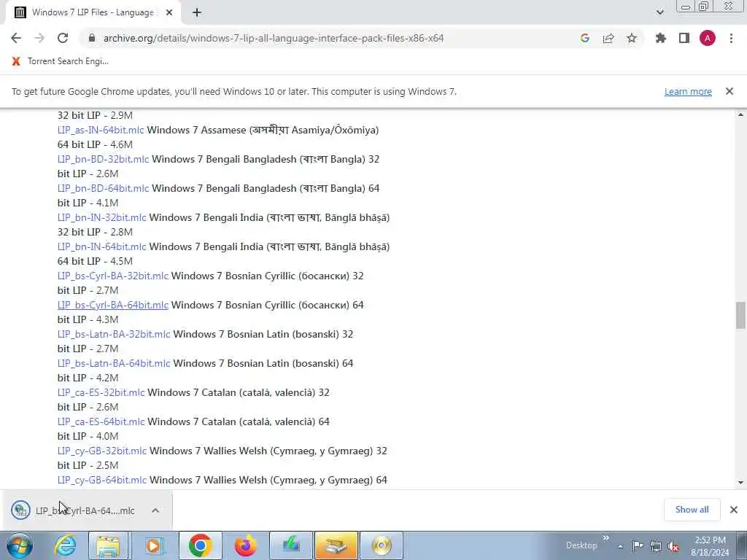The width and height of the screenshot is (747, 560).
Task: Dismiss the Chrome update notification bar
Action: click(729, 91)
